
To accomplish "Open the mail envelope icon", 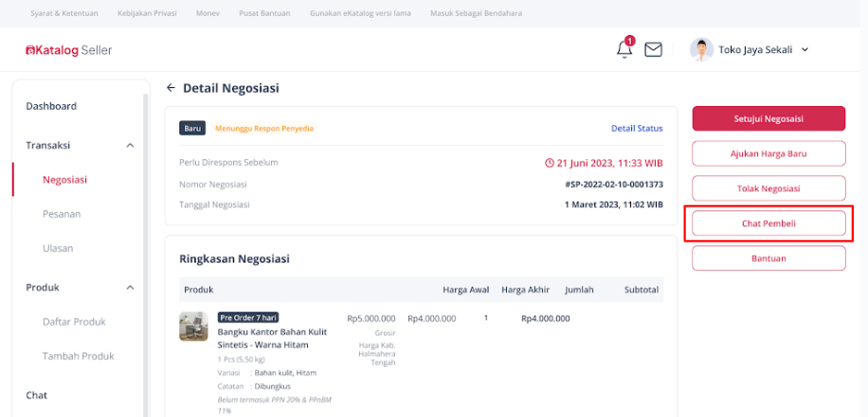I will point(653,50).
